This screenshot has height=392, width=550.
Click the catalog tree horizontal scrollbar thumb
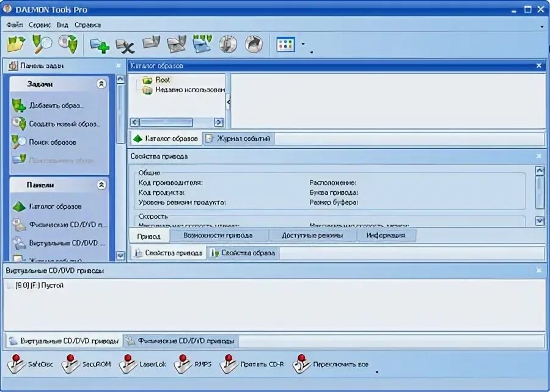point(166,122)
